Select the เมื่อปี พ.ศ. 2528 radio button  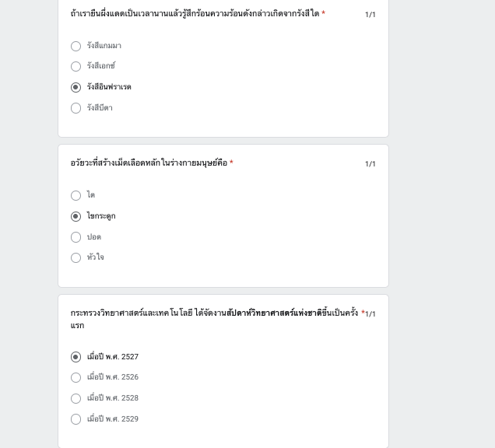(76, 398)
